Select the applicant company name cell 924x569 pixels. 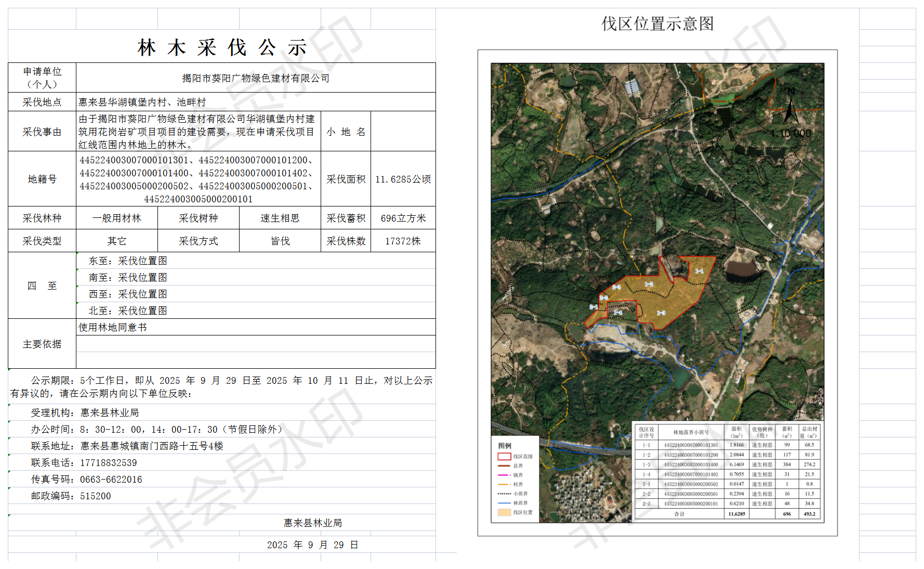point(256,78)
